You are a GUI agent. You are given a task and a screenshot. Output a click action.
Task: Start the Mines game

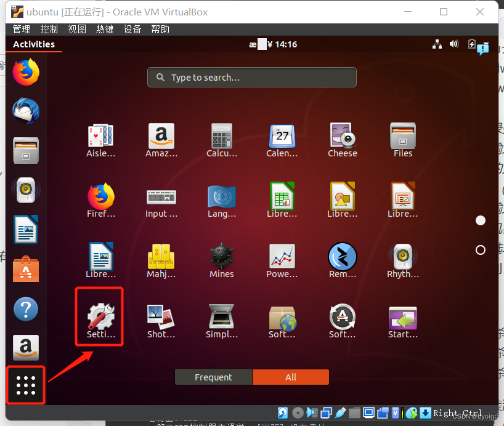point(222,261)
